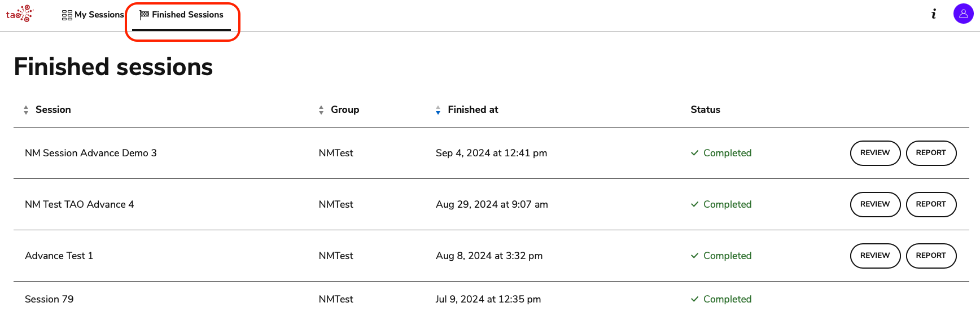Image resolution: width=980 pixels, height=320 pixels.
Task: Click the checkered flag Finished Sessions icon
Action: 145,15
